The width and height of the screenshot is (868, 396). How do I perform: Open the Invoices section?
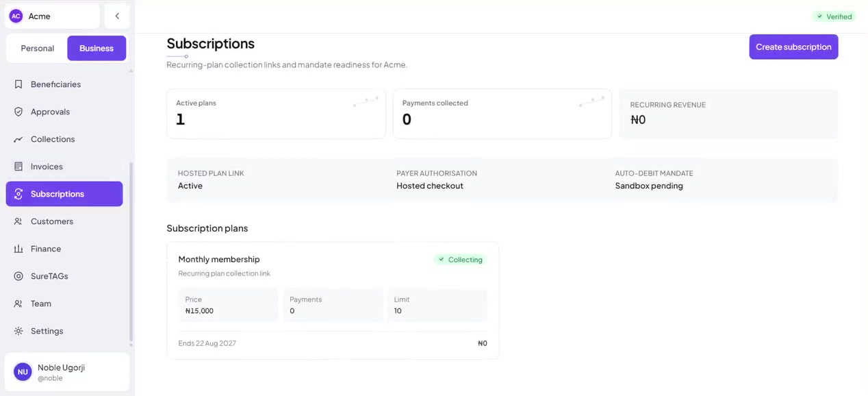(x=64, y=166)
